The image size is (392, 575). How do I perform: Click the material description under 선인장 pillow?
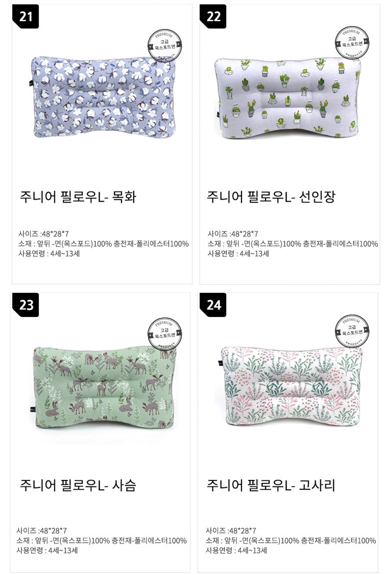coord(293,244)
